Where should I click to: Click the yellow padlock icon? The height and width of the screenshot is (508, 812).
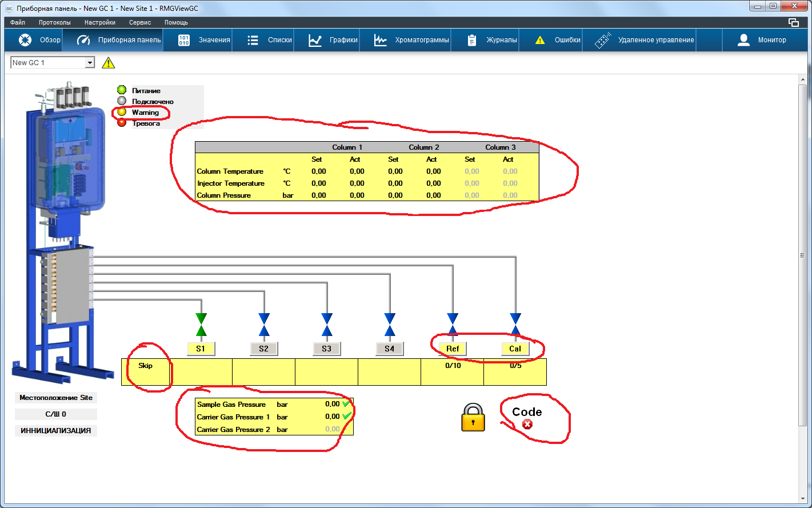coord(473,417)
